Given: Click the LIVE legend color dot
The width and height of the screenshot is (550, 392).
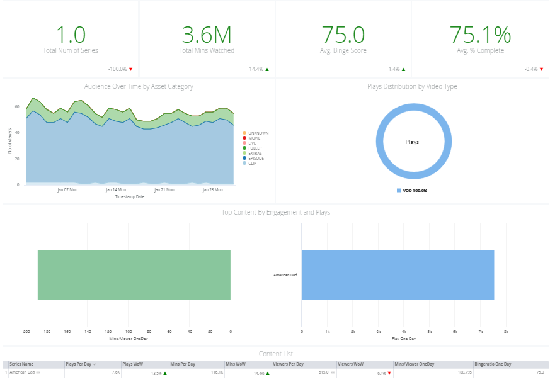Looking at the screenshot, I should pyautogui.click(x=244, y=143).
